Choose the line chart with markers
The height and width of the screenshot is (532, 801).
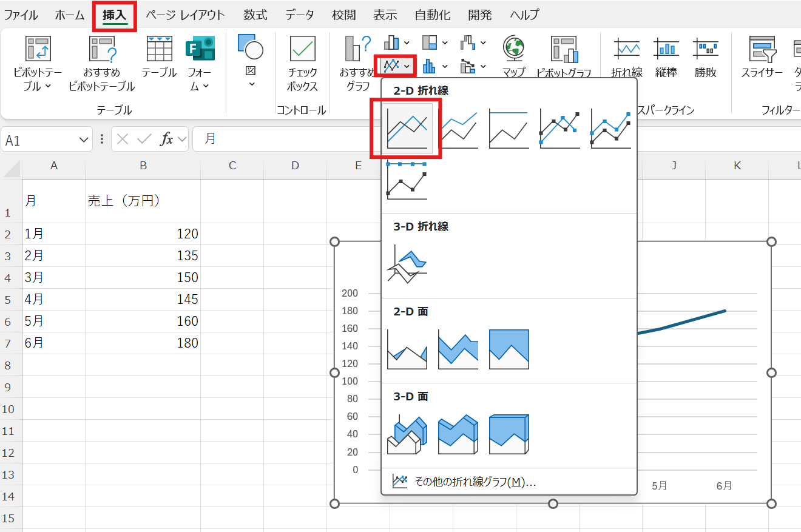[559, 129]
